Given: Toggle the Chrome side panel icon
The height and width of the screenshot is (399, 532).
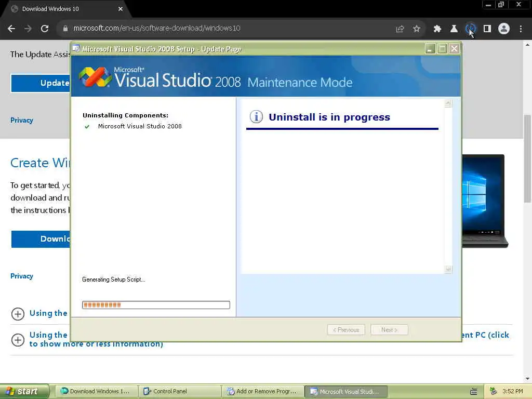Looking at the screenshot, I should point(487,29).
